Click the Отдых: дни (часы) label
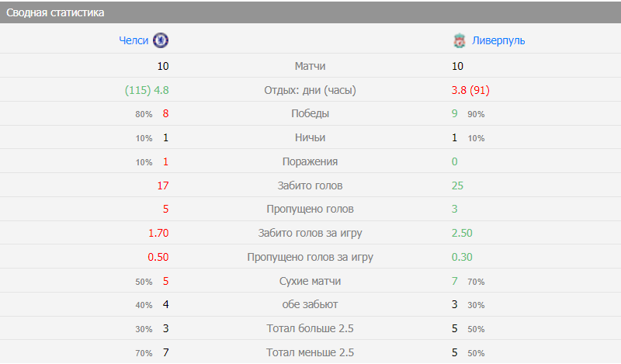 coord(310,90)
